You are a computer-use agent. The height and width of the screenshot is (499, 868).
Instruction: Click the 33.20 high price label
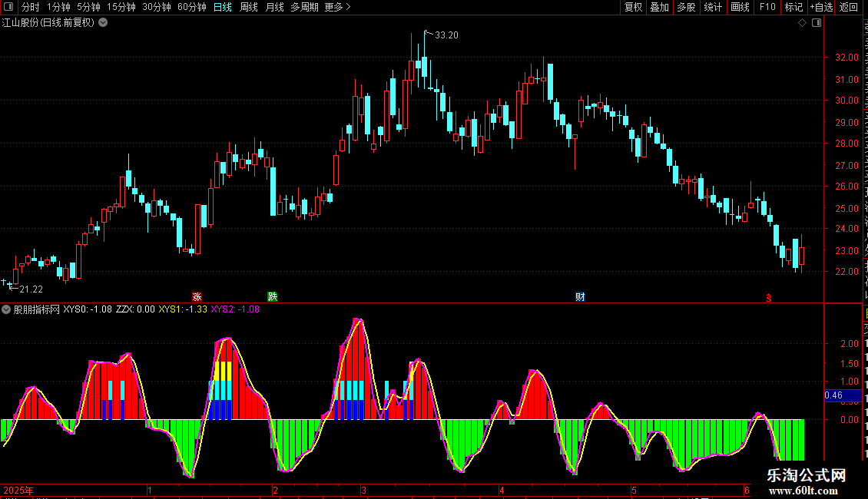coord(446,35)
